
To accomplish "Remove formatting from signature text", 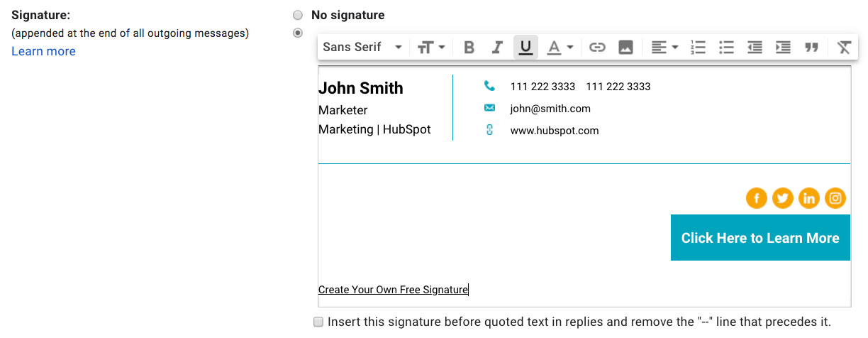I will click(x=843, y=48).
